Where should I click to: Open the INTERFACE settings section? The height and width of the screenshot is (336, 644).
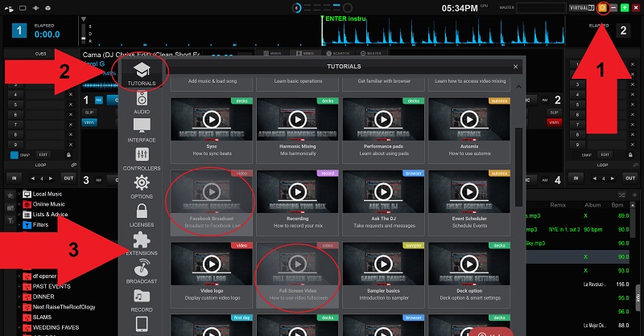tap(142, 130)
